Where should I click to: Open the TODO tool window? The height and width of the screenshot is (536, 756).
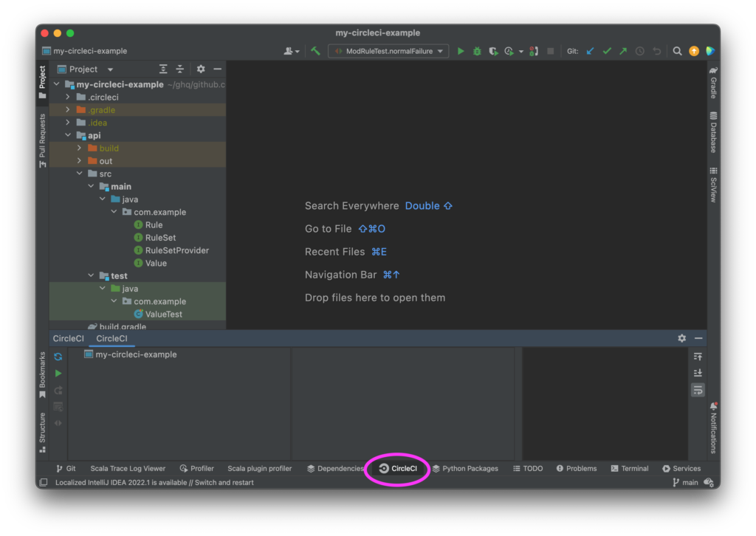point(528,469)
